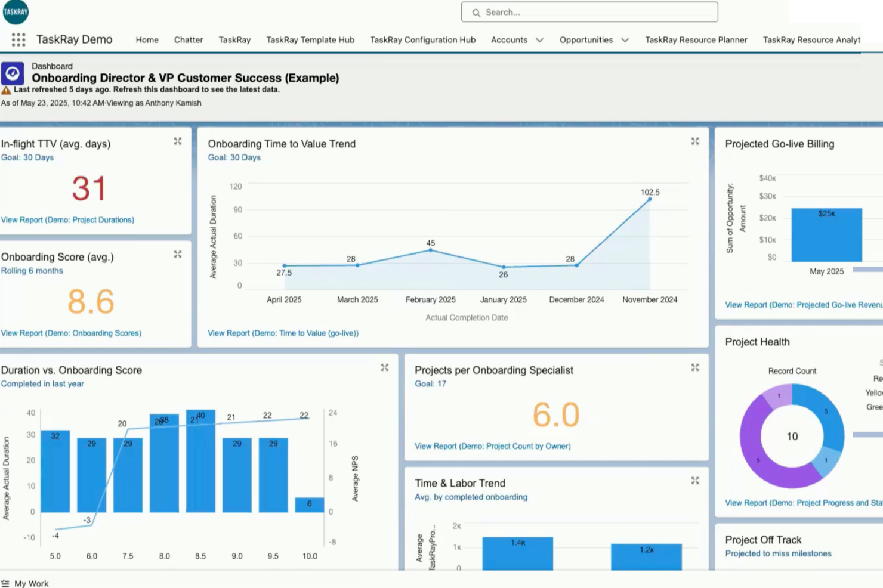Open View Report Project Progress and Status
Viewport: 883px width, 588px height.
click(x=804, y=503)
